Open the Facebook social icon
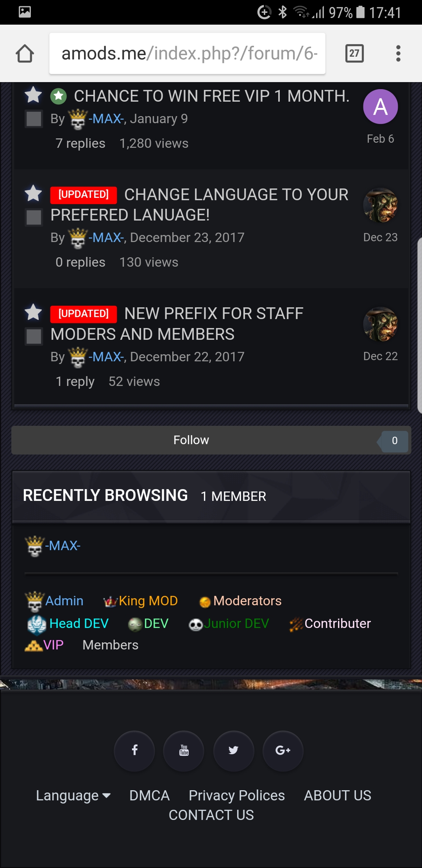Screen dimensions: 422x868 pos(134,751)
